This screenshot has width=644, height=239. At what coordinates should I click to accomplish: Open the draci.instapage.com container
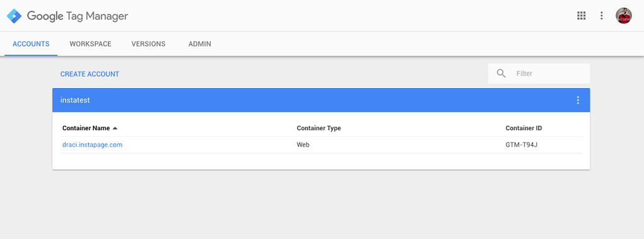click(x=93, y=145)
